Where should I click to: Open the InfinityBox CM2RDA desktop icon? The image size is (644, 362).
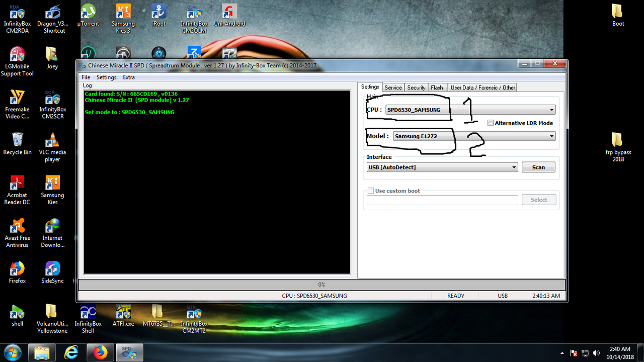point(17,19)
